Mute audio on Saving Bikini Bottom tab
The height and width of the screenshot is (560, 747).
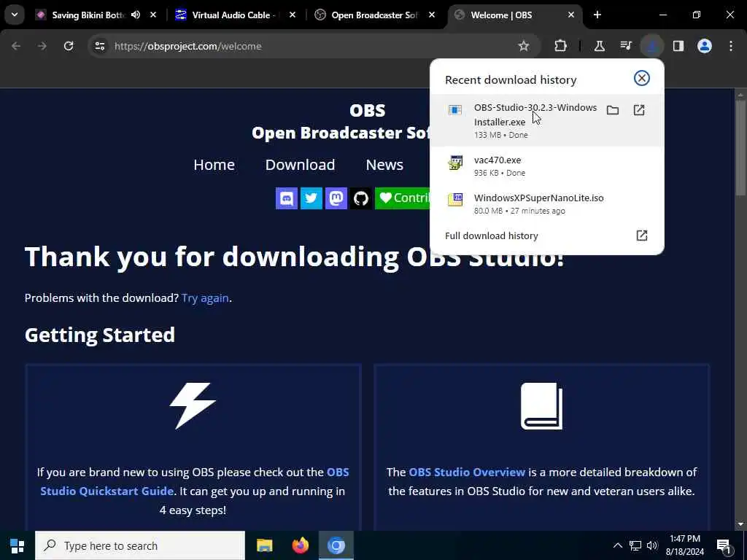pos(135,15)
